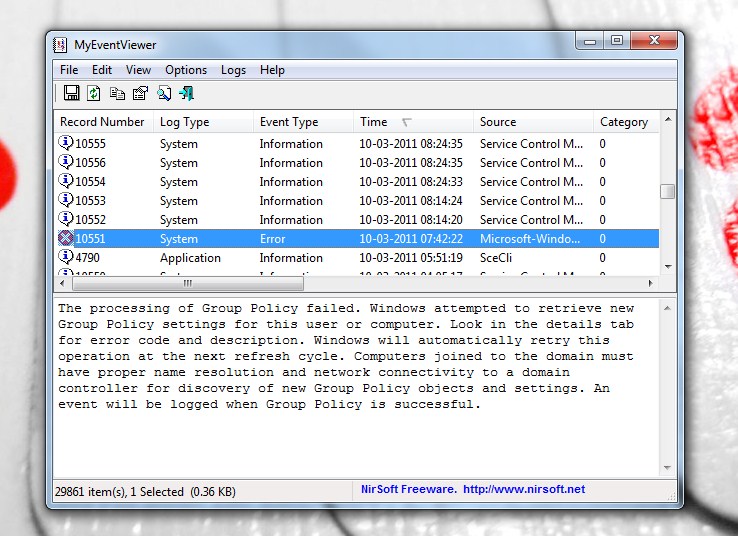Screen dimensions: 738x536
Task: Sort by the Log Type column header
Action: pos(203,122)
